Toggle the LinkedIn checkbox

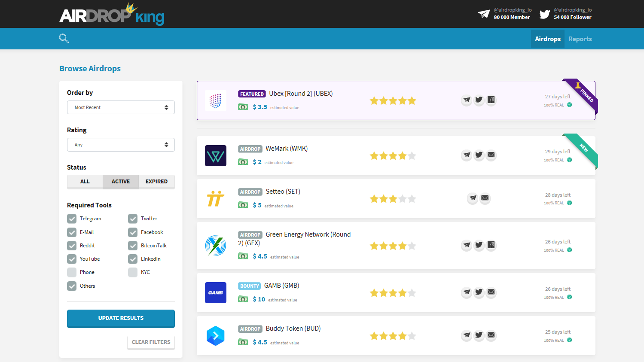pos(133,259)
